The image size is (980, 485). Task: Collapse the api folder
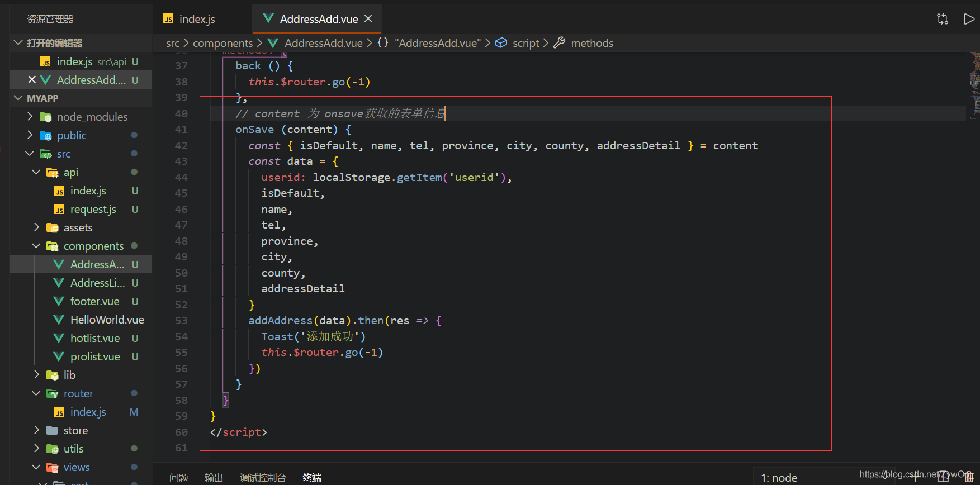[37, 172]
